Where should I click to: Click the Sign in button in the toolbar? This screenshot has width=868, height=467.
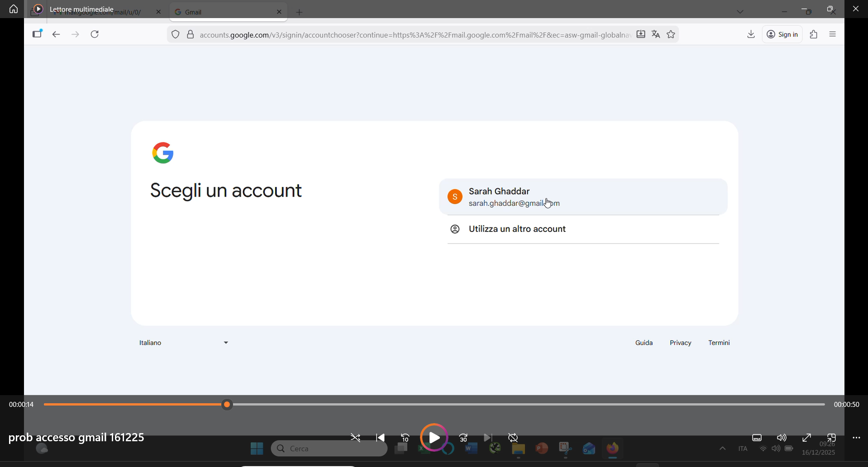coord(782,34)
